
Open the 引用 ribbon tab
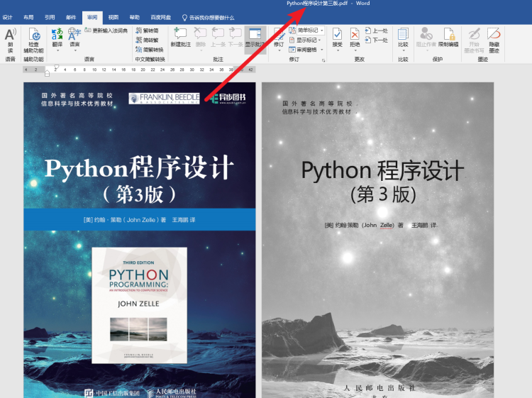(50, 17)
